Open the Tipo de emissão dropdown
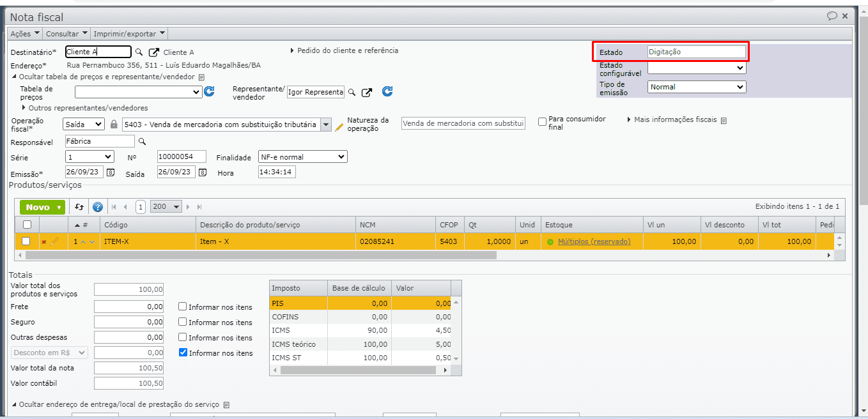This screenshot has width=868, height=419. click(x=697, y=87)
